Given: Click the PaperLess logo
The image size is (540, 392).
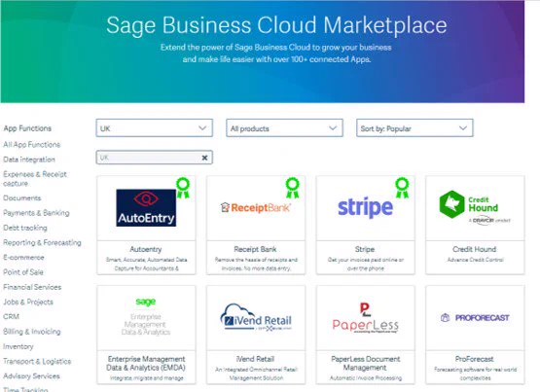Looking at the screenshot, I should tap(365, 318).
